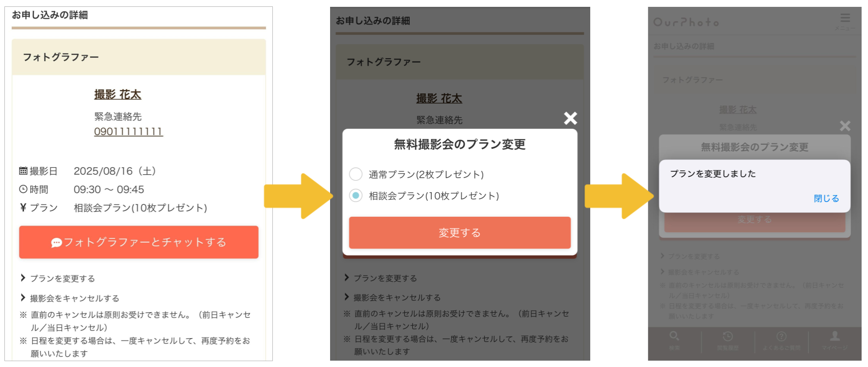Click the dimmed white X in right screen
Screen dimensions: 868x367
tap(845, 126)
